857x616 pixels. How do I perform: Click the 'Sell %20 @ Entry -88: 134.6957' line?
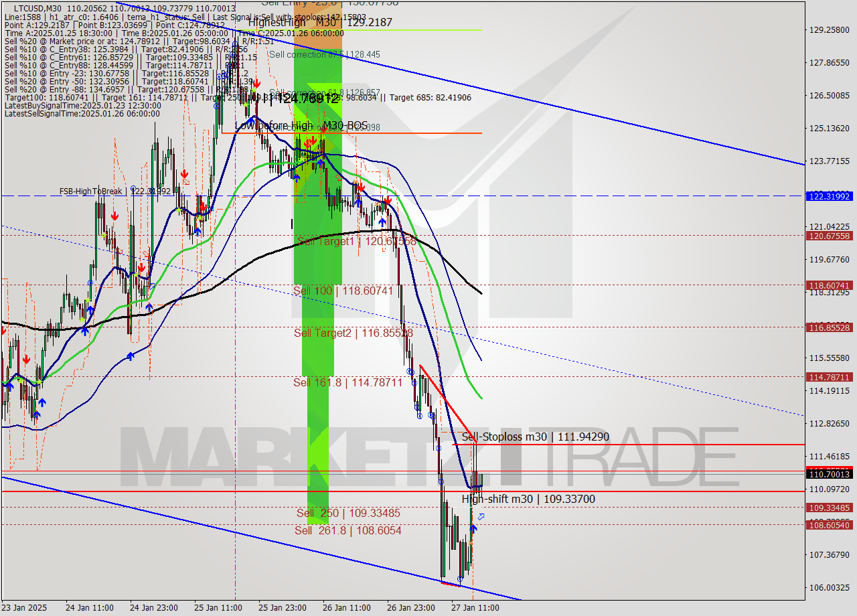128,90
